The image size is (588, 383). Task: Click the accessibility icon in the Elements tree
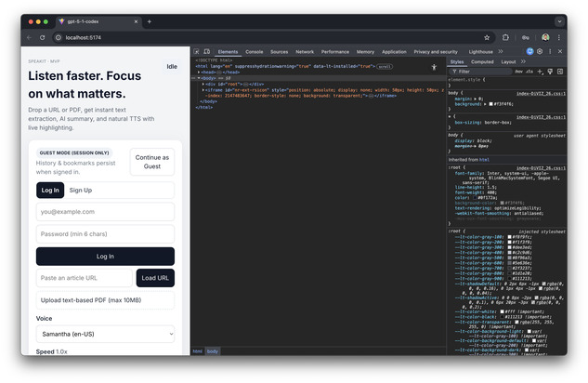point(433,67)
